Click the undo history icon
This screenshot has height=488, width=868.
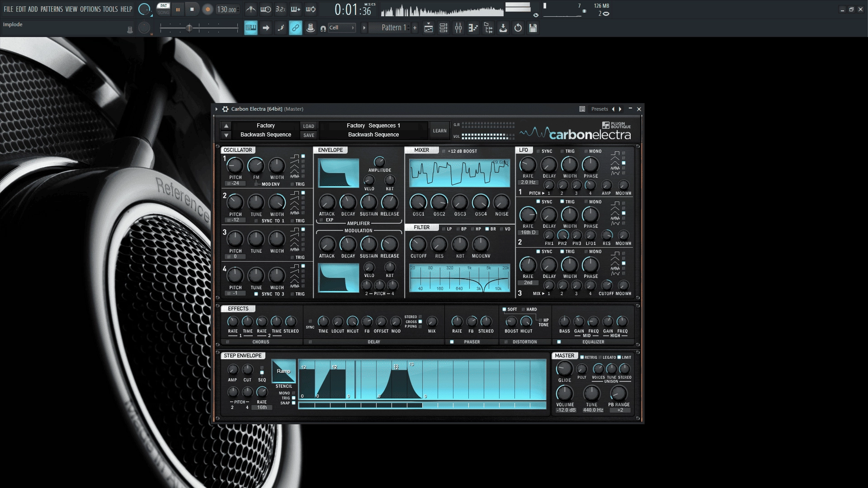coord(518,28)
